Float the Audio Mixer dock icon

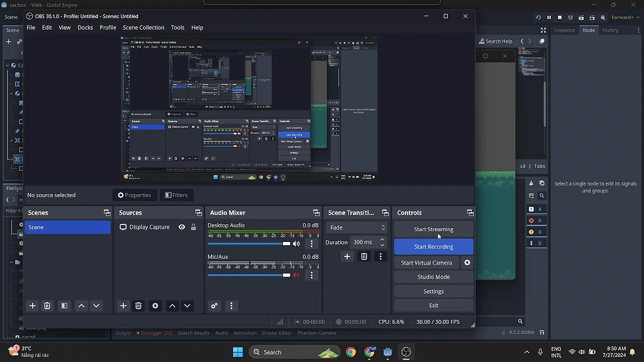[x=316, y=212]
